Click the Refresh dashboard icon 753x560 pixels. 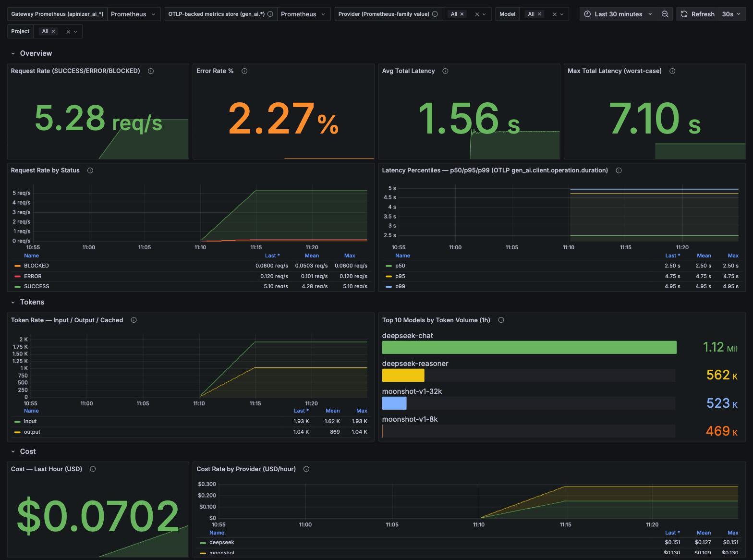(x=684, y=14)
